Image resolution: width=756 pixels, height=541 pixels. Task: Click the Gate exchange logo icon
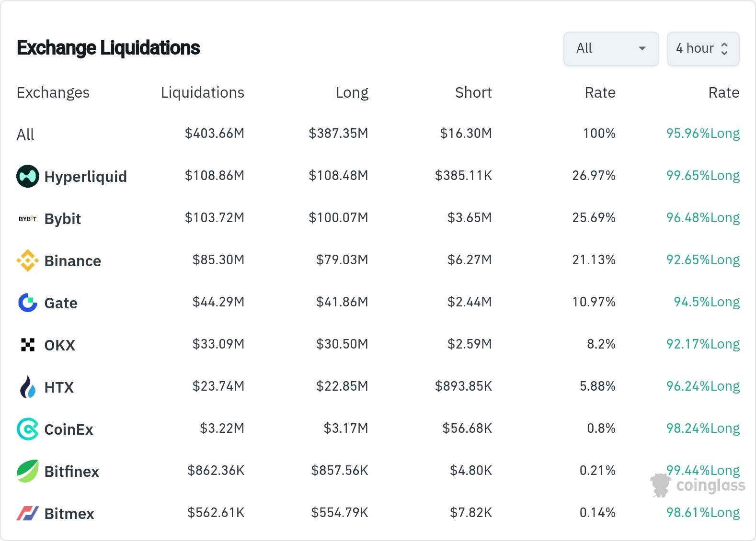28,303
